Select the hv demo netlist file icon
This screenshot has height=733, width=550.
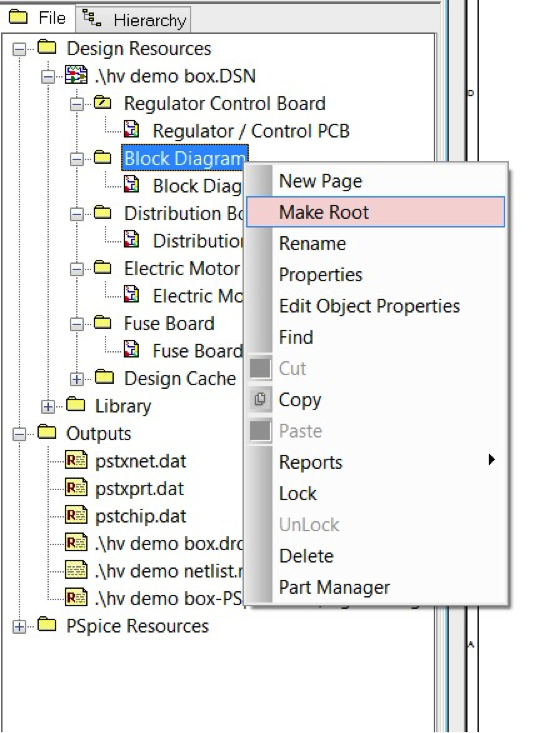(76, 570)
